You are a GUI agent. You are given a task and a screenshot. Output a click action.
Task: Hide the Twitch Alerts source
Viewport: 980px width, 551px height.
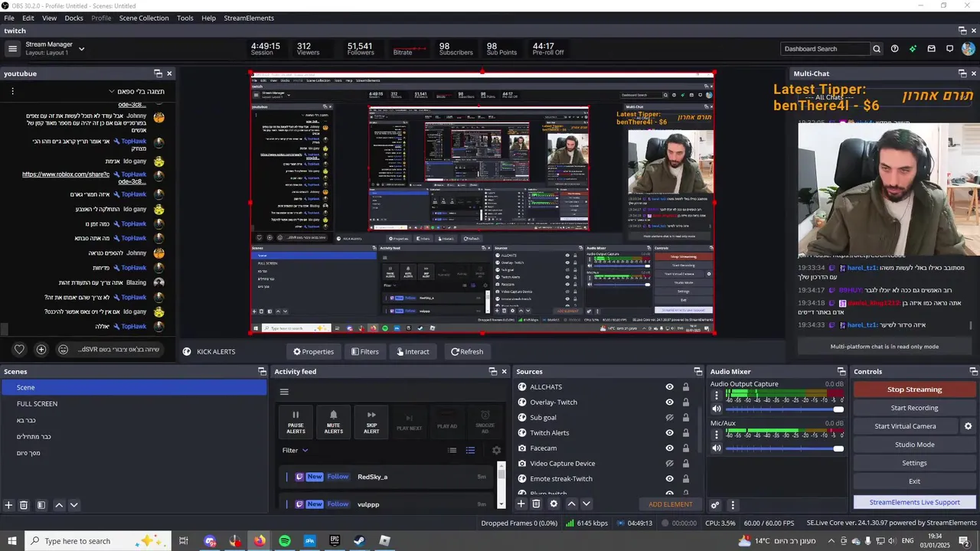[670, 433]
